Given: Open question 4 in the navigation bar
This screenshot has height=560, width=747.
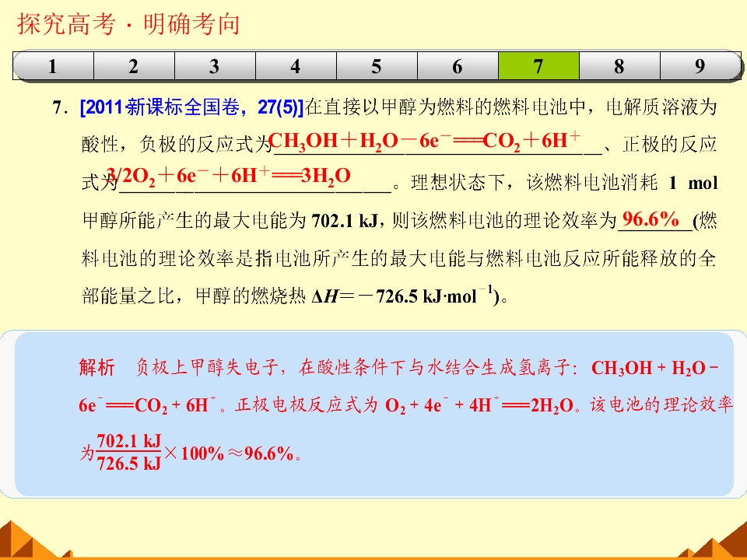Looking at the screenshot, I should [x=296, y=65].
